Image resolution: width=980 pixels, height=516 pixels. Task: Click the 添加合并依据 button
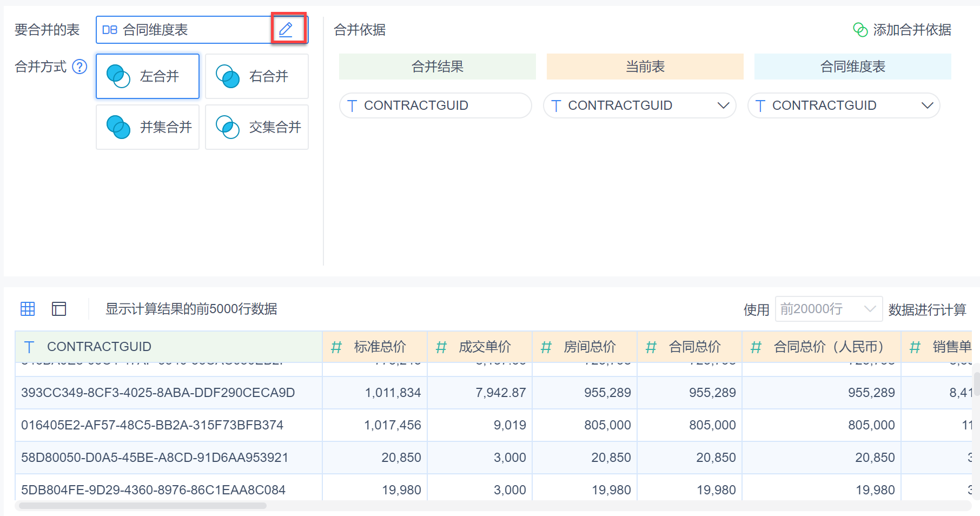pyautogui.click(x=912, y=30)
